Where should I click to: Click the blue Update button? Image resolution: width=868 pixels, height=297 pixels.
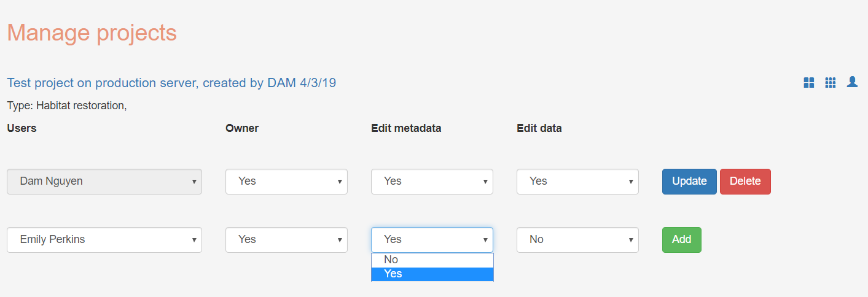pyautogui.click(x=689, y=182)
